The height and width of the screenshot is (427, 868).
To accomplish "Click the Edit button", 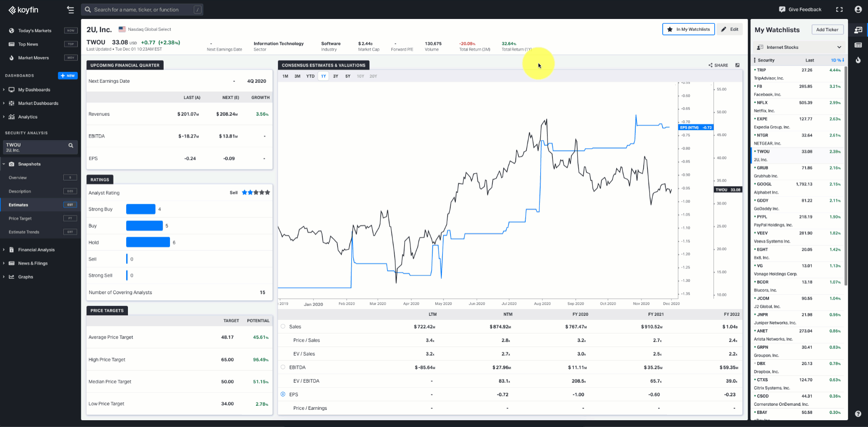I will coord(730,29).
